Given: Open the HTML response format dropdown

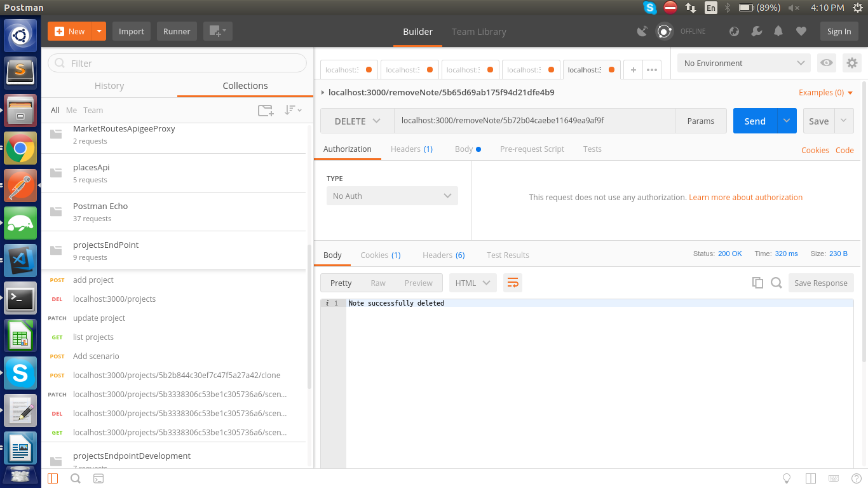Looking at the screenshot, I should tap(473, 283).
